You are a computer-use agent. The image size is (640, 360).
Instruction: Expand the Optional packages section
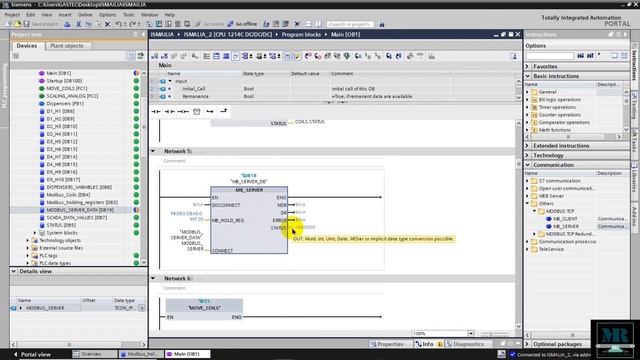528,344
